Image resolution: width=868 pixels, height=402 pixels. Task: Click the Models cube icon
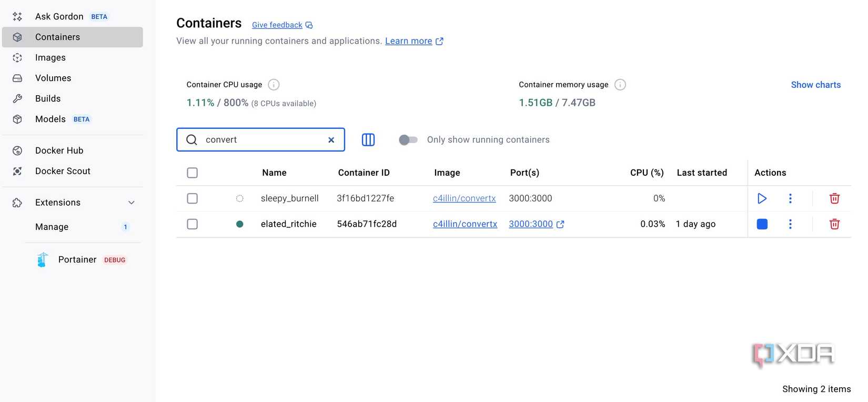[17, 119]
